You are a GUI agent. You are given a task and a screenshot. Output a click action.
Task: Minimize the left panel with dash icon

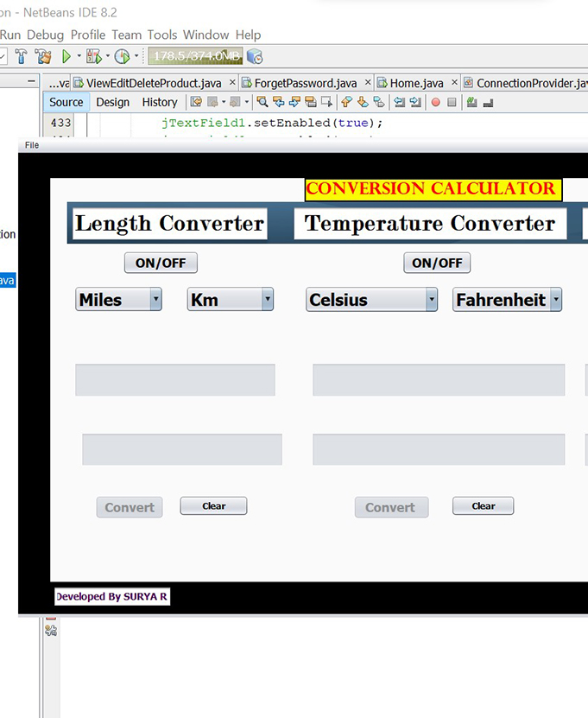pos(31,81)
